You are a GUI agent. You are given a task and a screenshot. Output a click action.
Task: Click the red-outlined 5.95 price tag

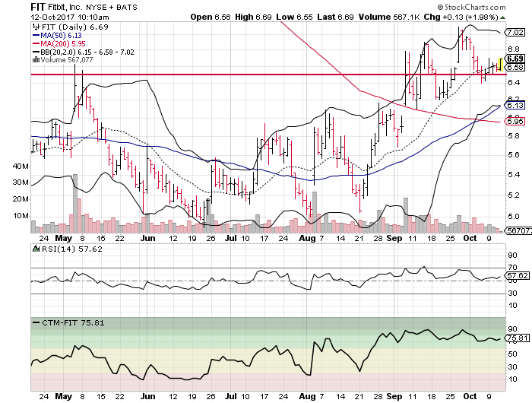coord(515,121)
